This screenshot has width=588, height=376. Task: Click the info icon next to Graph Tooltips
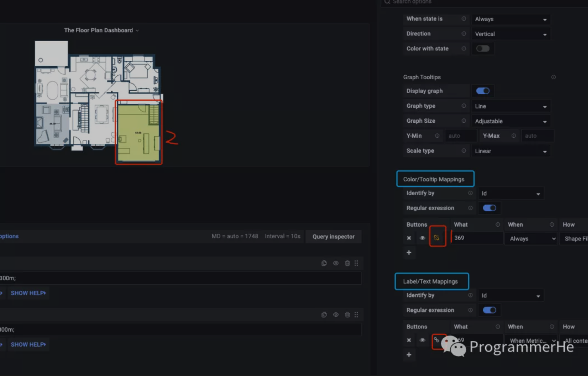click(x=553, y=77)
